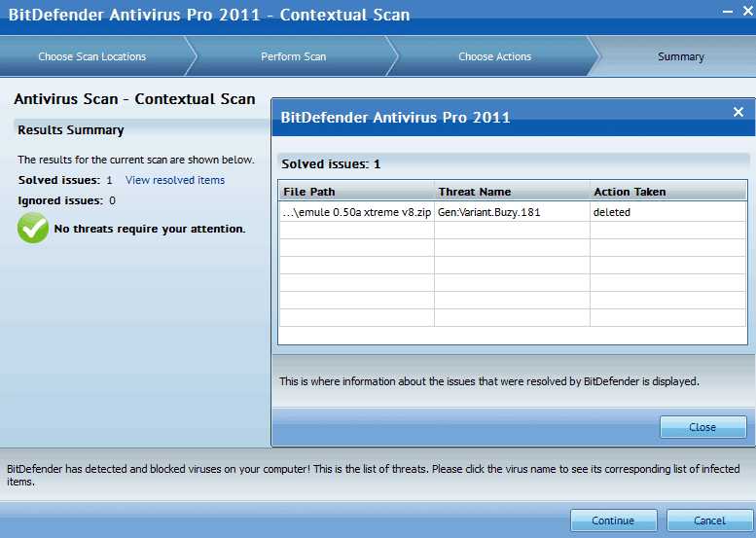The image size is (756, 538).
Task: Click the 'Solved issues: 1' dialog heading
Action: (x=331, y=163)
